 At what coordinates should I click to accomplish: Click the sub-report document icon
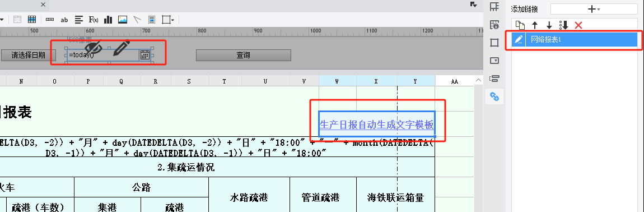152,19
